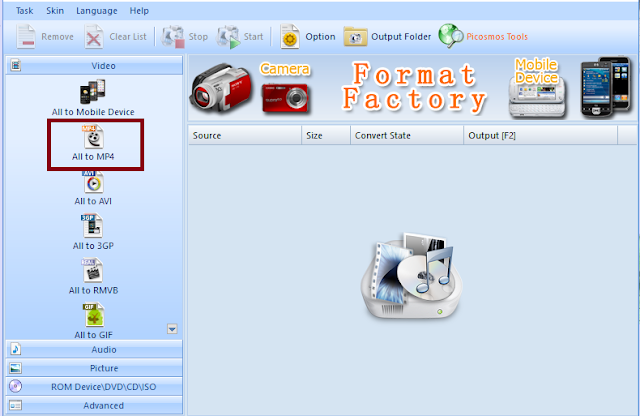This screenshot has width=640, height=416.
Task: Click the Remove toolbar icon
Action: (x=26, y=37)
